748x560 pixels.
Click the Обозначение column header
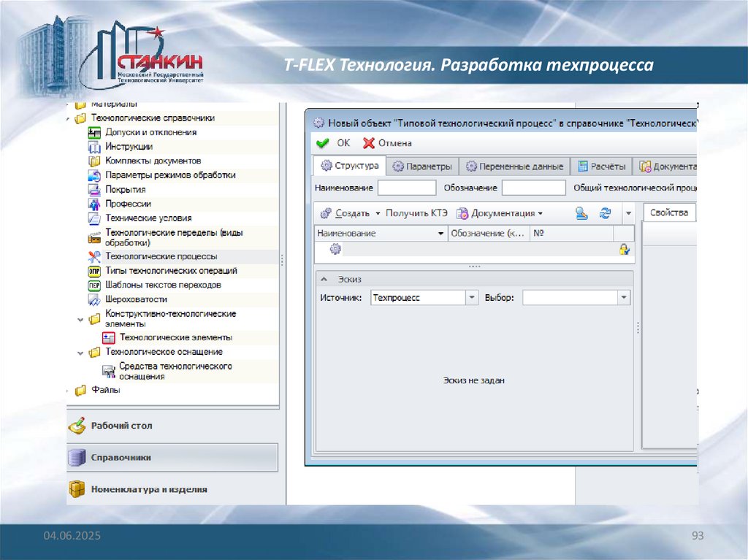tap(489, 233)
